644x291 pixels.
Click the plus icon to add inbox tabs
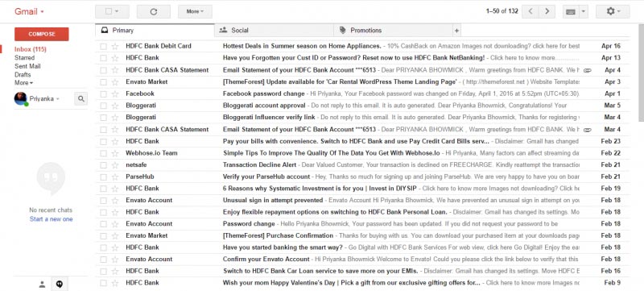coord(456,31)
